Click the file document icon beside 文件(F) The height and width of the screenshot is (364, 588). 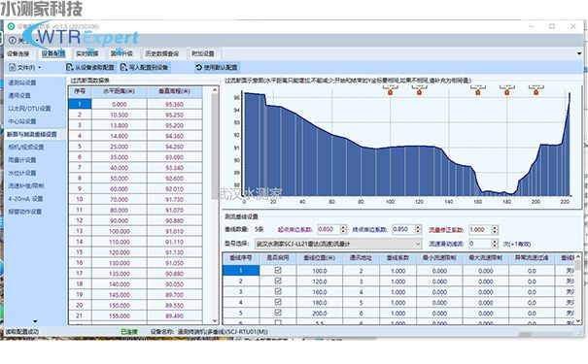13,68
